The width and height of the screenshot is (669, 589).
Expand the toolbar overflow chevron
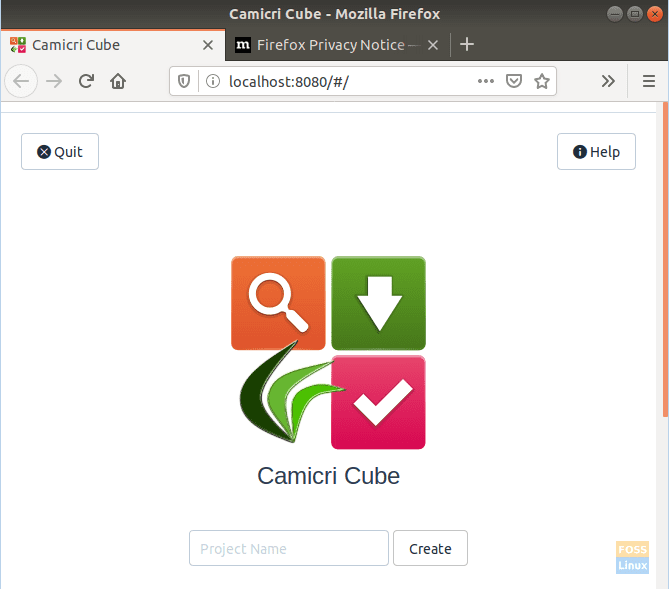[607, 82]
